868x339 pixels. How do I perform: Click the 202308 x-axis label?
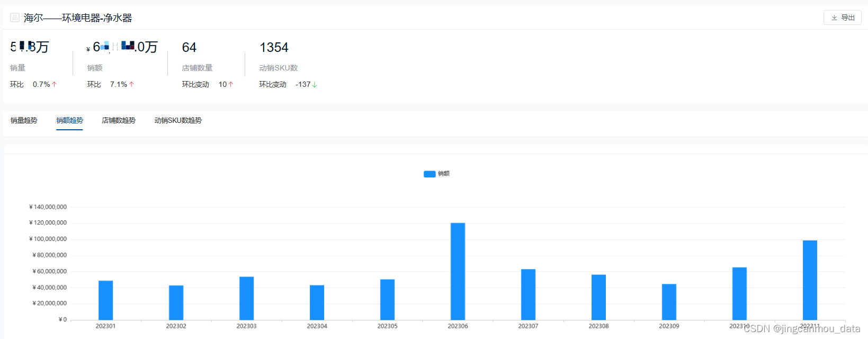click(598, 326)
